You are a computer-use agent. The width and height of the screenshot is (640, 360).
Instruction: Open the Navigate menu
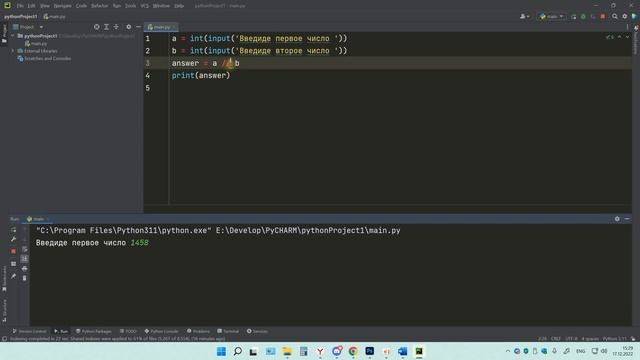tap(62, 6)
